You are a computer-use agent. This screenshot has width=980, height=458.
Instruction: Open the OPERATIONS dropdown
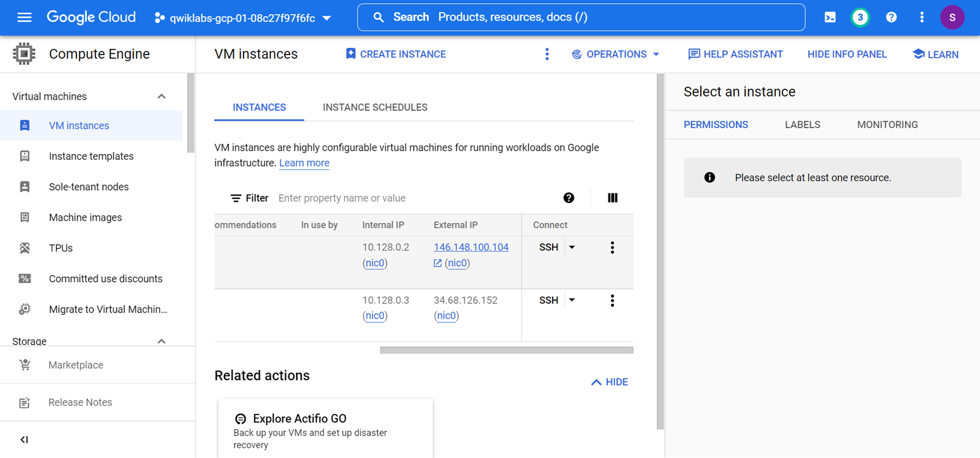tap(616, 54)
